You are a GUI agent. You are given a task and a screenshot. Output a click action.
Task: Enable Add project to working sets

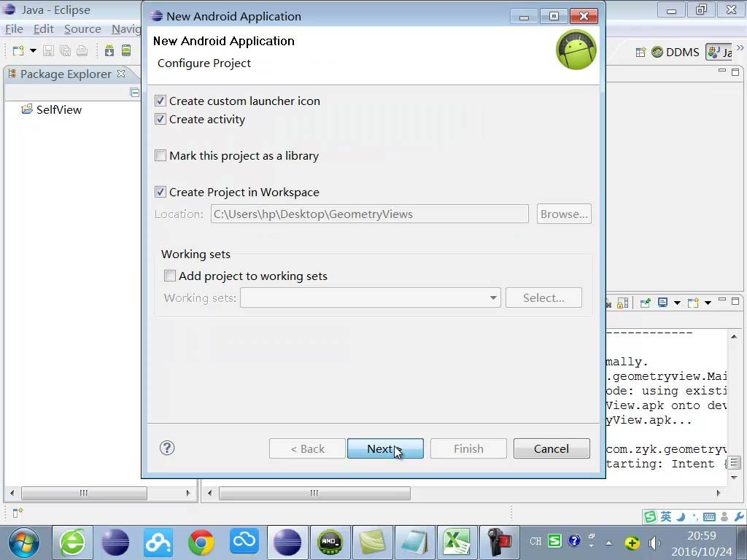[169, 276]
